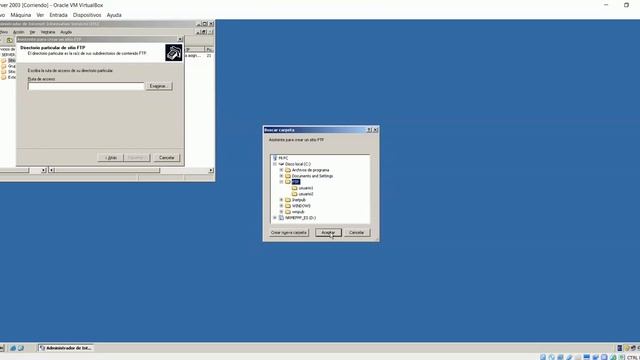Click the Administrador de Internet taskbar button

tap(66, 348)
